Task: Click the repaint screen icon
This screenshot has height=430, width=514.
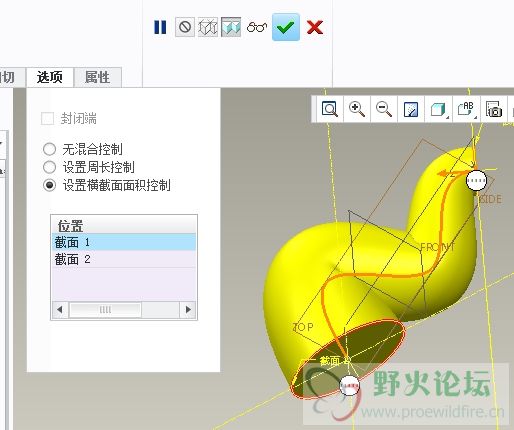Action: [x=411, y=109]
